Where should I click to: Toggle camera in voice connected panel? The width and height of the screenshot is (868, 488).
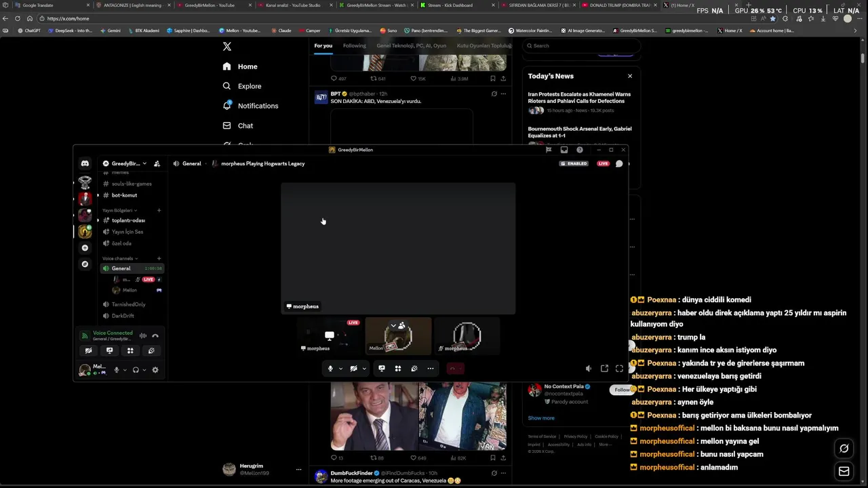[x=88, y=350]
